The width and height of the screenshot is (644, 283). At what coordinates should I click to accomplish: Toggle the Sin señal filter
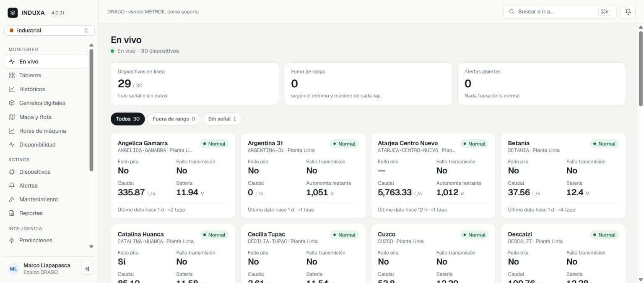(x=222, y=119)
